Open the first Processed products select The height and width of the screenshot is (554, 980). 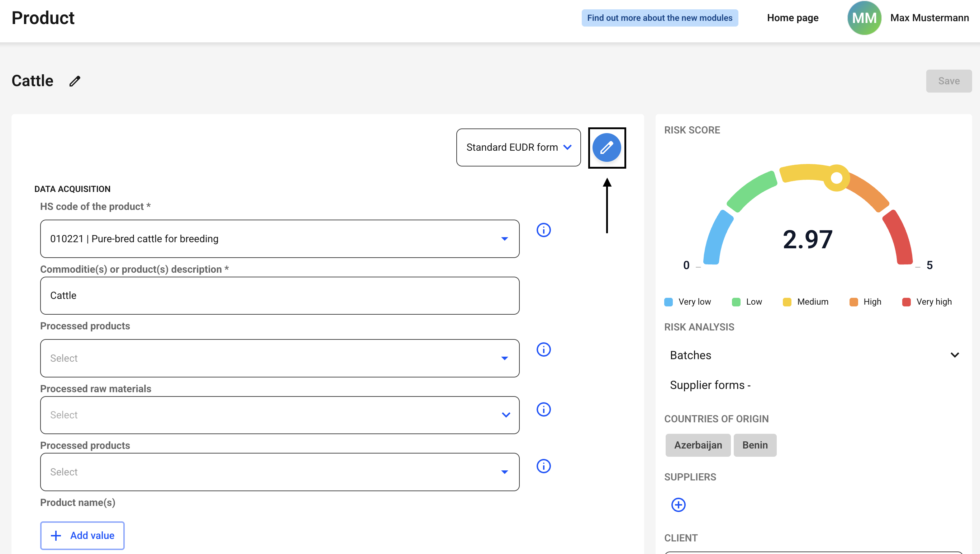coord(280,358)
